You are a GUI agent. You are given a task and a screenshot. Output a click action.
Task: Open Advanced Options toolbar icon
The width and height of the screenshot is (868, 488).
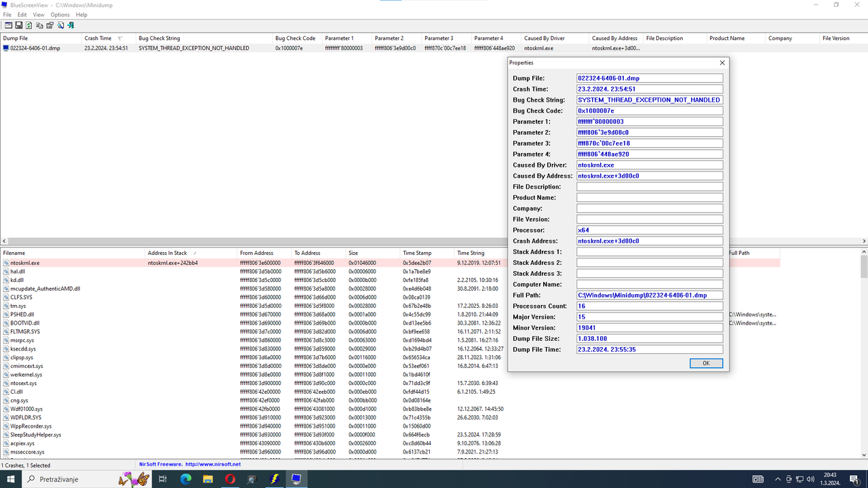click(x=8, y=25)
